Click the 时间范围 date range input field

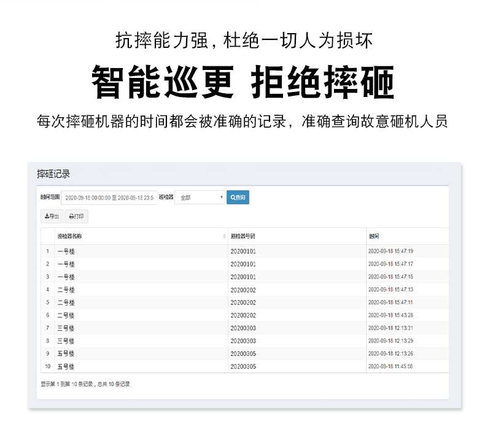109,198
